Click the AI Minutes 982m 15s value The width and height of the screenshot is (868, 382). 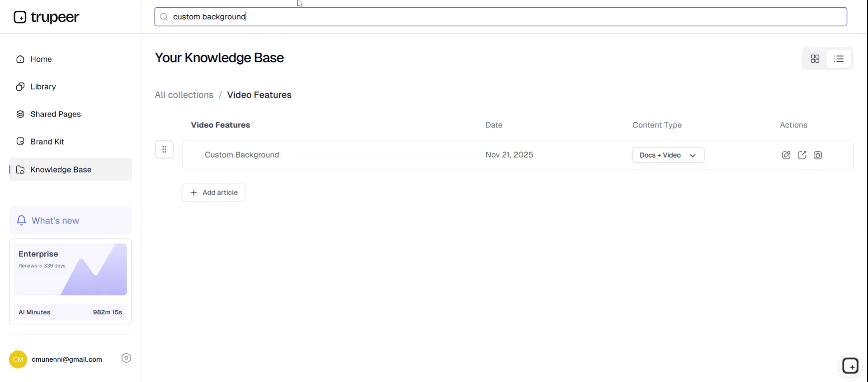point(108,312)
